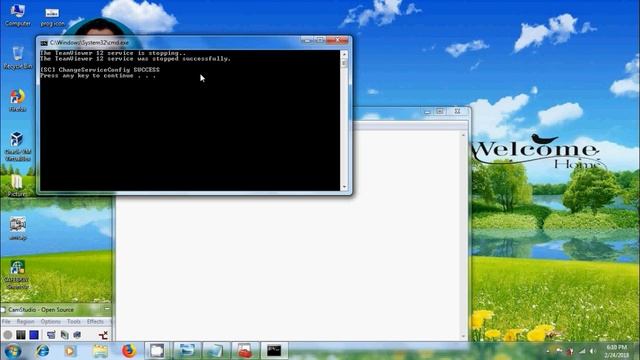This screenshot has height=360, width=640.
Task: Click CamStudio red toolbar icon at right
Action: [x=103, y=335]
